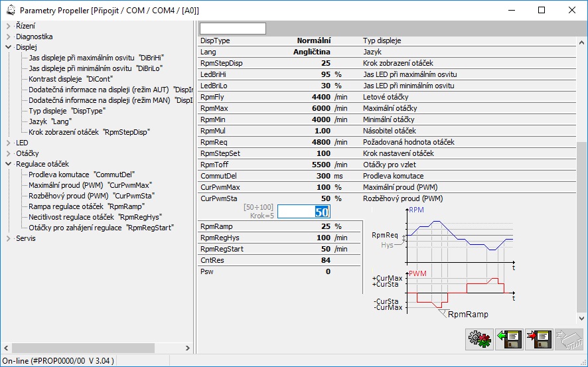Viewport: 588px width, 367px height.
Task: Select tree item Jas displeje při maximálním osvitu "DiBriHi"
Action: 96,58
